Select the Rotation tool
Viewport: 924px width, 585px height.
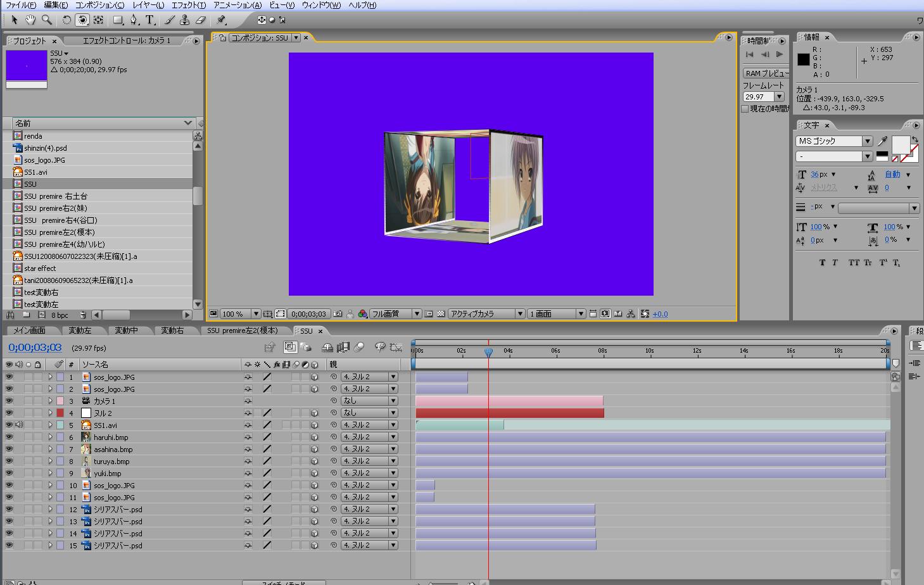[x=66, y=20]
